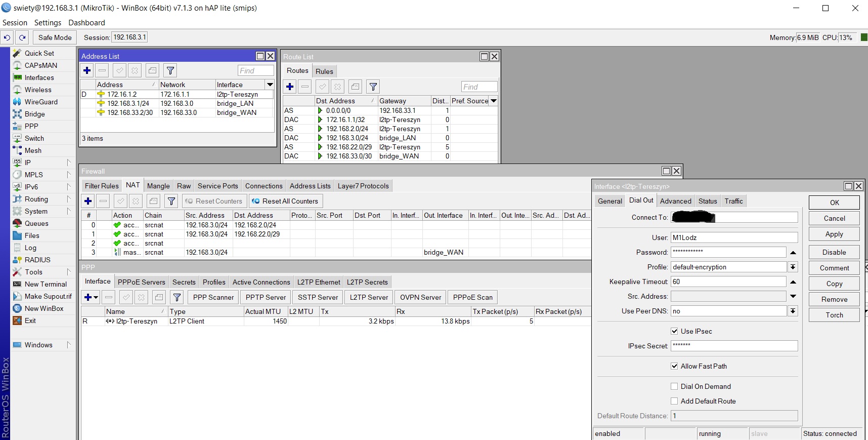Enable the Add Default Route checkbox
This screenshot has width=868, height=440.
674,401
